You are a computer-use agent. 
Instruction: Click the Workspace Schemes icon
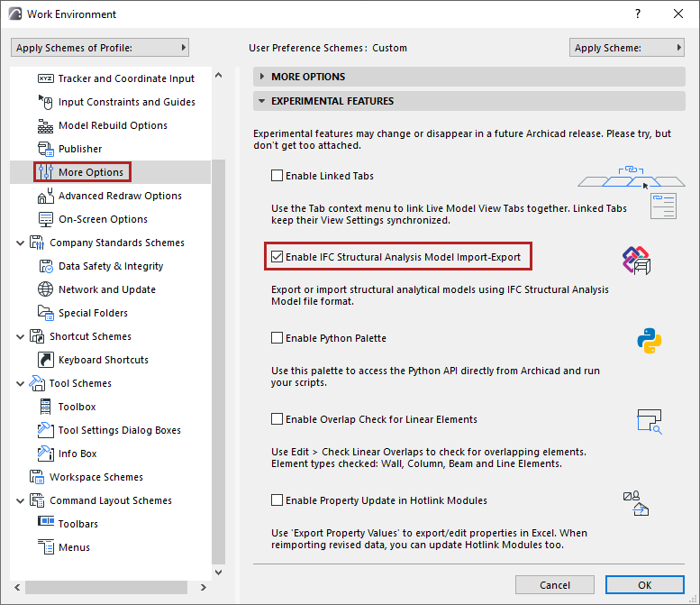37,477
